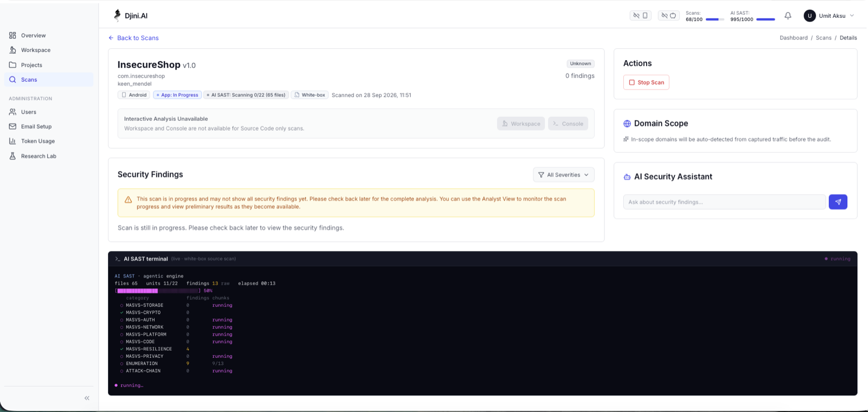
Task: Click the disabled Workspace button
Action: click(x=521, y=124)
